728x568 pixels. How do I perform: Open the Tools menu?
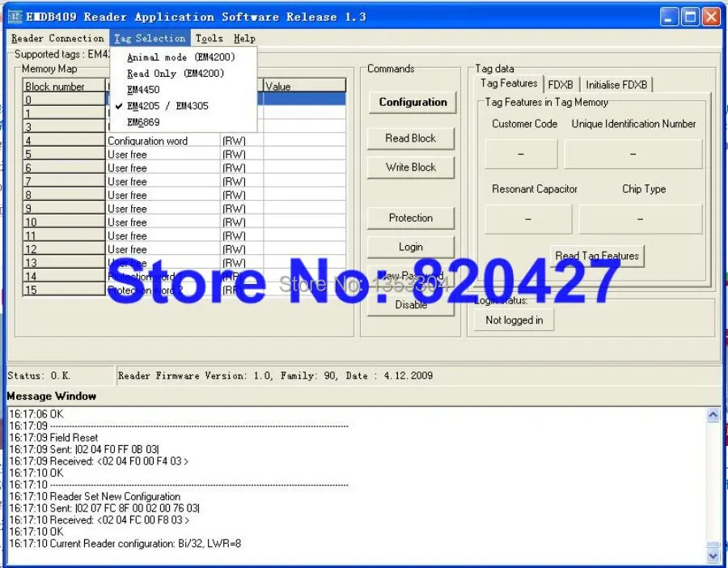point(209,38)
